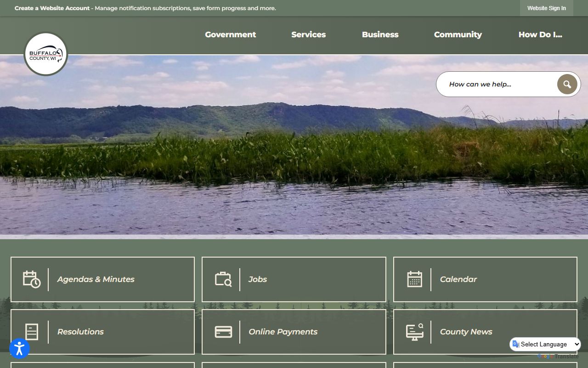Open the Select Language dropdown
The height and width of the screenshot is (368, 588).
[x=545, y=344]
